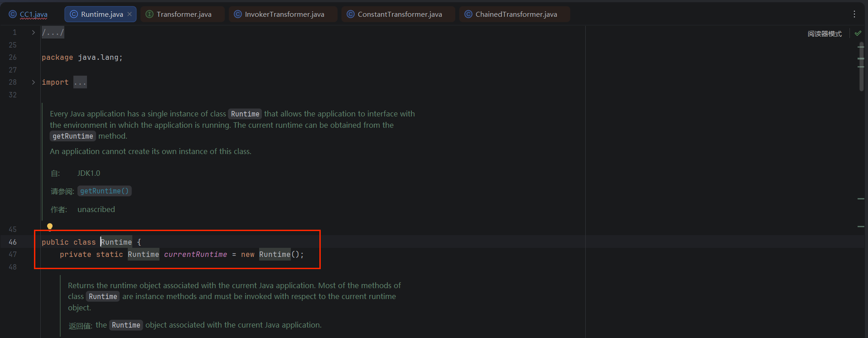Click 'java.lang' in the package statement

point(98,57)
